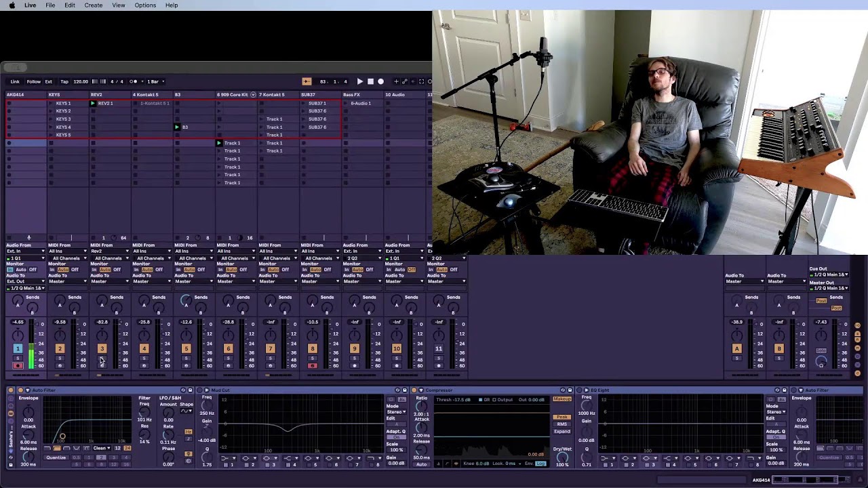
Task: Open AKG414 Audio From Ext. In dropdown
Action: click(x=26, y=251)
